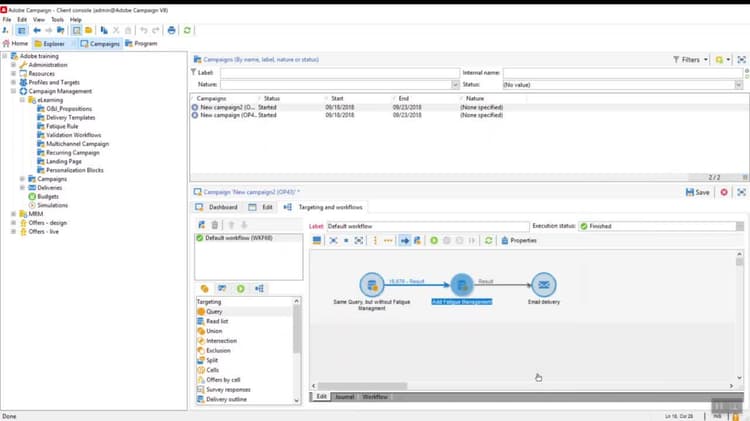Select the Email delivery activity node
750x421 pixels.
tap(544, 285)
